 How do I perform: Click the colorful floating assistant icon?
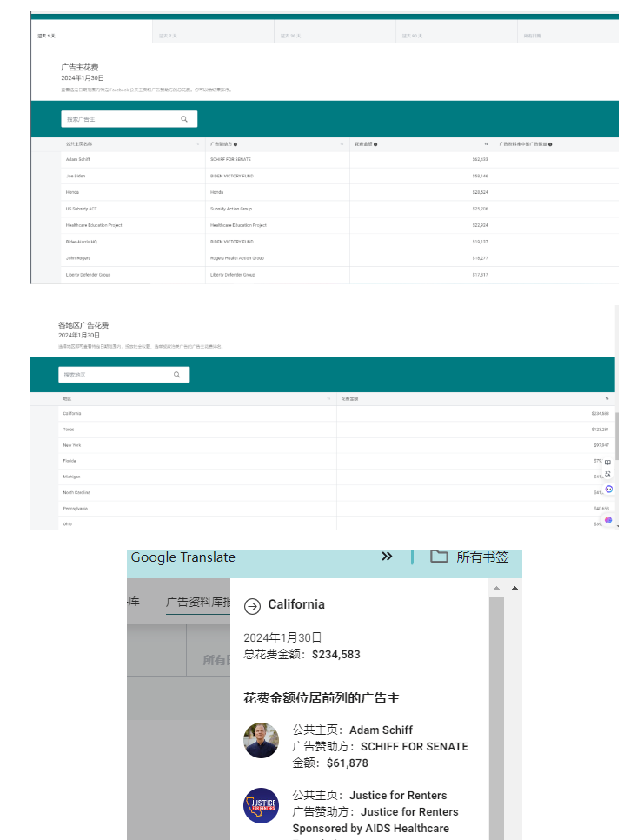[x=608, y=520]
